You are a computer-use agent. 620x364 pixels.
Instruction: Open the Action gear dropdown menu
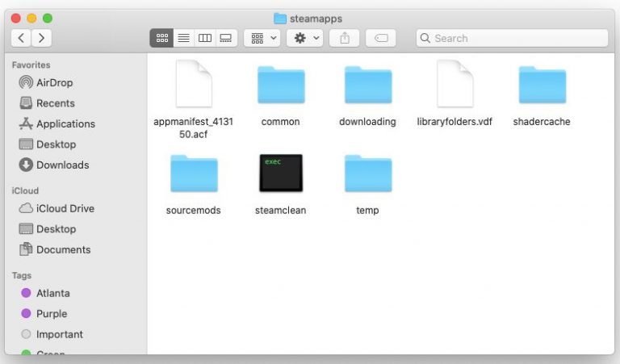304,38
